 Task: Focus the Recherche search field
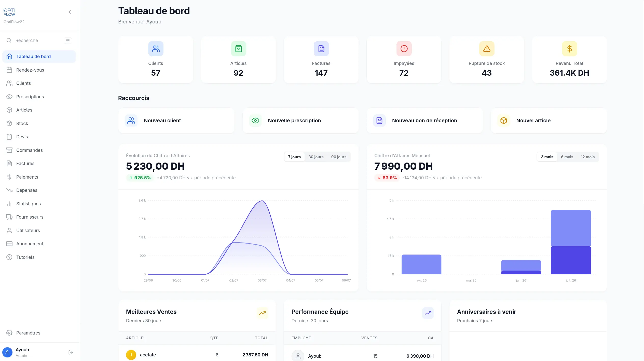[x=39, y=40]
